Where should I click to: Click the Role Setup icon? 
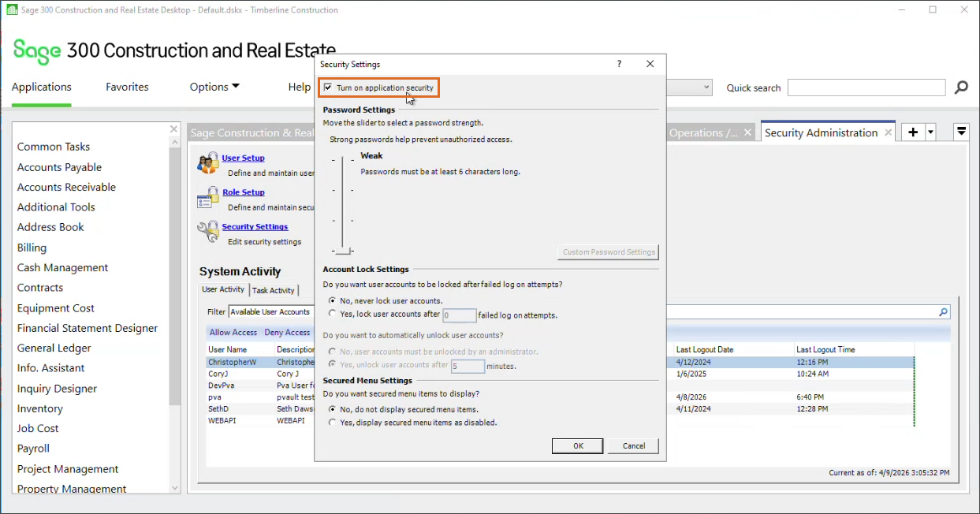[x=208, y=198]
